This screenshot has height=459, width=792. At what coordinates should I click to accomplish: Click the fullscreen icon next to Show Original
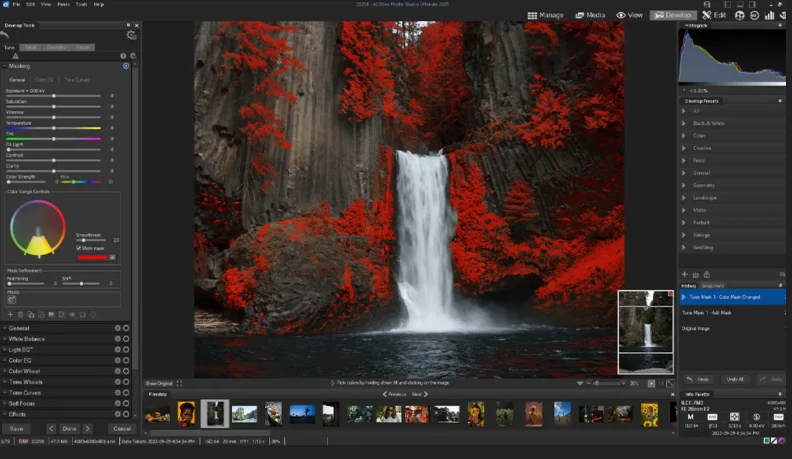[179, 384]
